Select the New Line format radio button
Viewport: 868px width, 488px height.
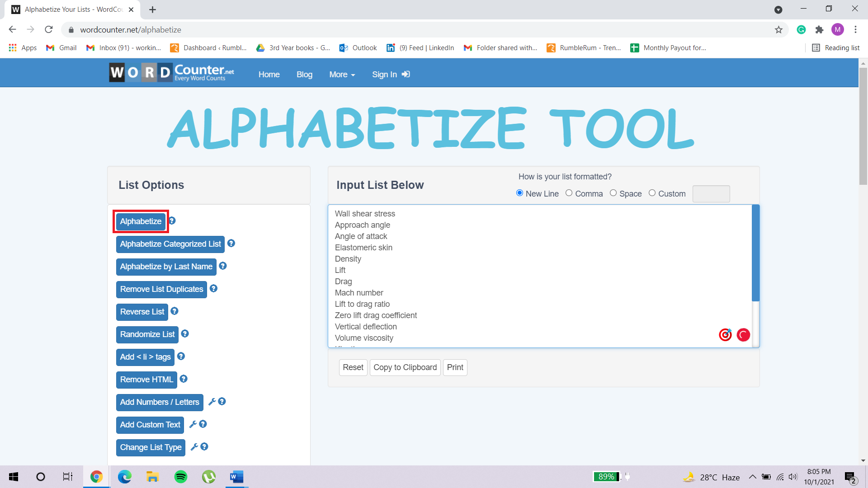519,193
